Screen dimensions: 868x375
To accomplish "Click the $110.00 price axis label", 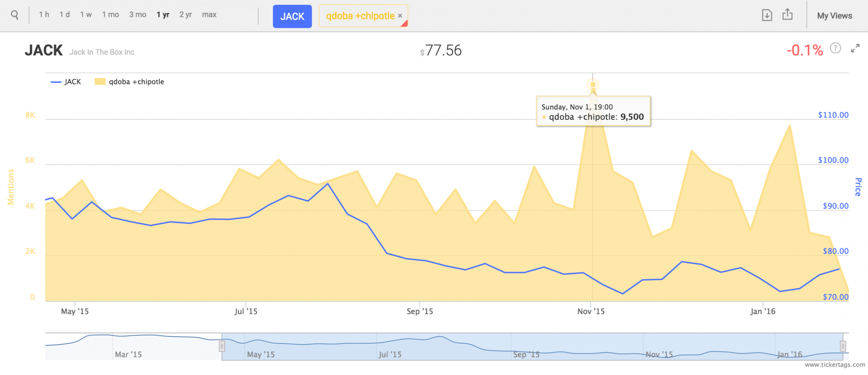I will point(833,115).
